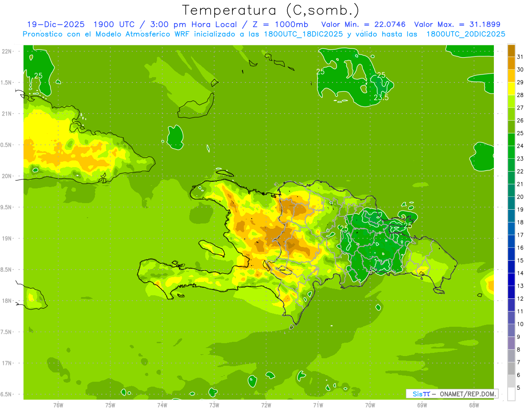The width and height of the screenshot is (532, 411).
Task: Click the "27" colorbar scale label
Action: [x=520, y=108]
